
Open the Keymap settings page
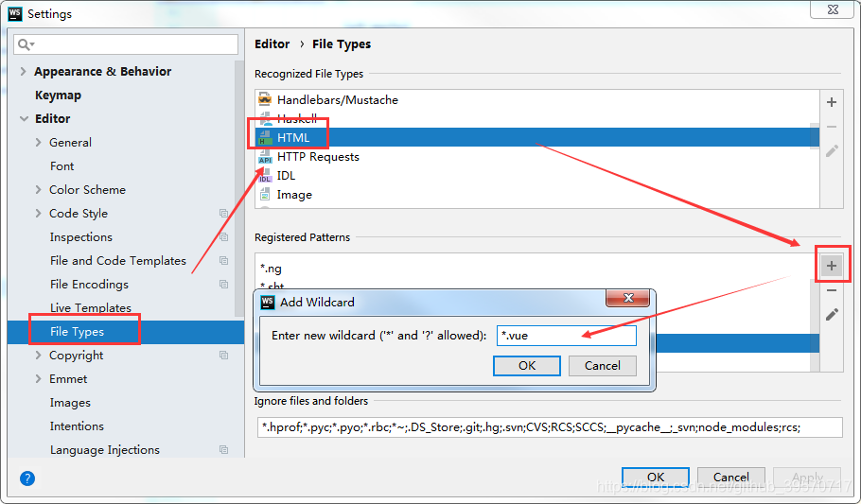59,95
